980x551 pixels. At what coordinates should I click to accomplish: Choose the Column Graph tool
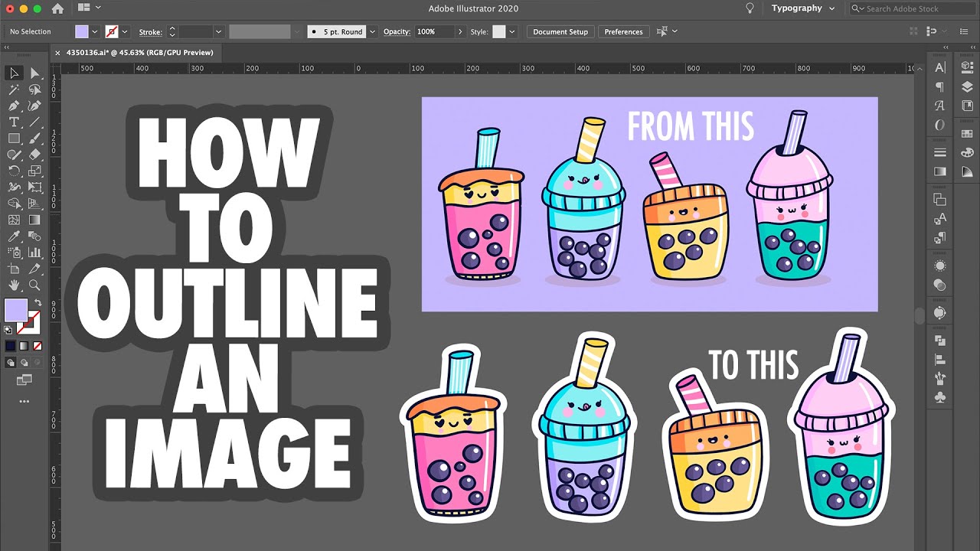(34, 252)
